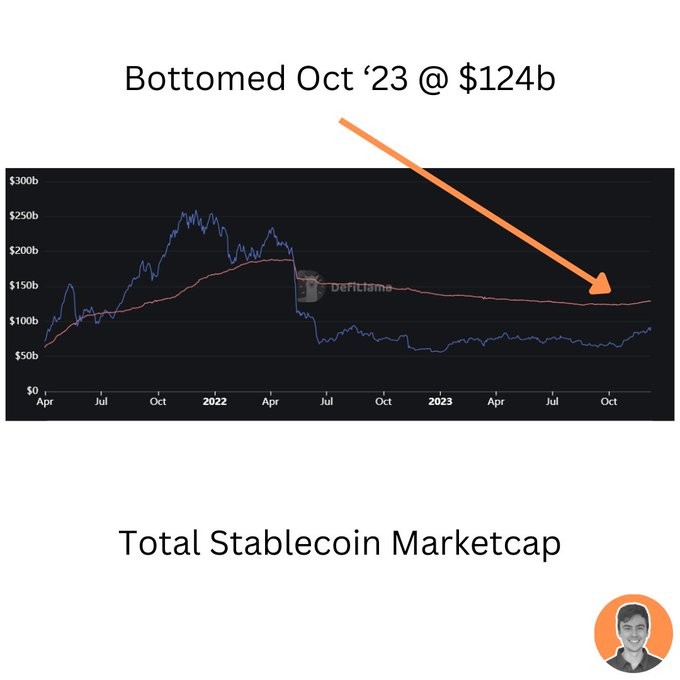Click the $200b y-axis label
This screenshot has width=680, height=680.
[23, 251]
